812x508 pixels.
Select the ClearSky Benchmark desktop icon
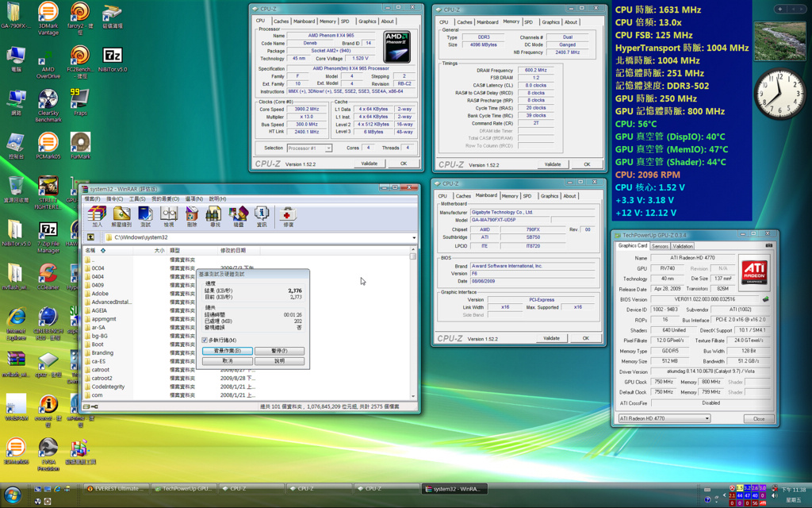pos(48,106)
